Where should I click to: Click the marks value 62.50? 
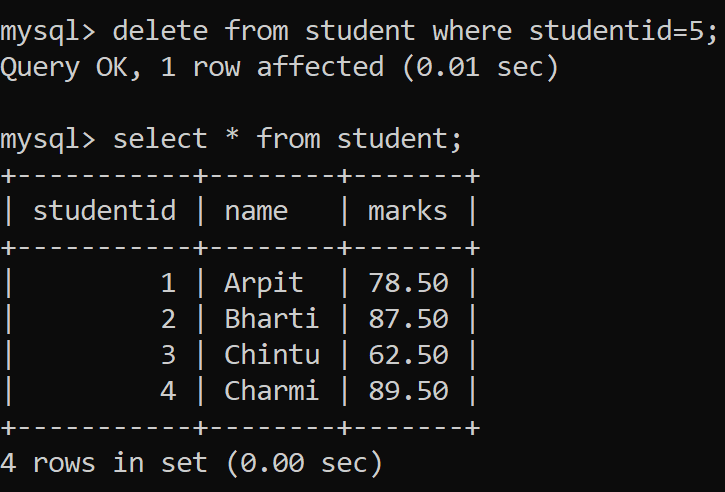click(408, 355)
